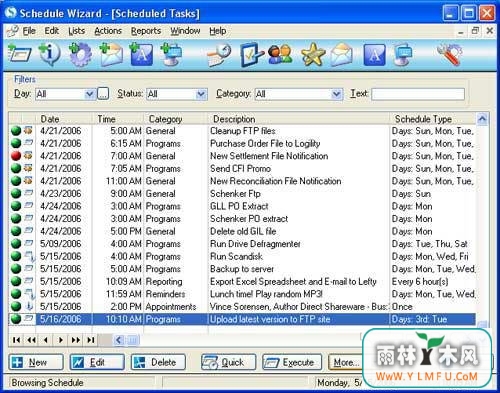This screenshot has width=500, height=393.
Task: Sort by the Schedule Type column header
Action: pyautogui.click(x=433, y=119)
